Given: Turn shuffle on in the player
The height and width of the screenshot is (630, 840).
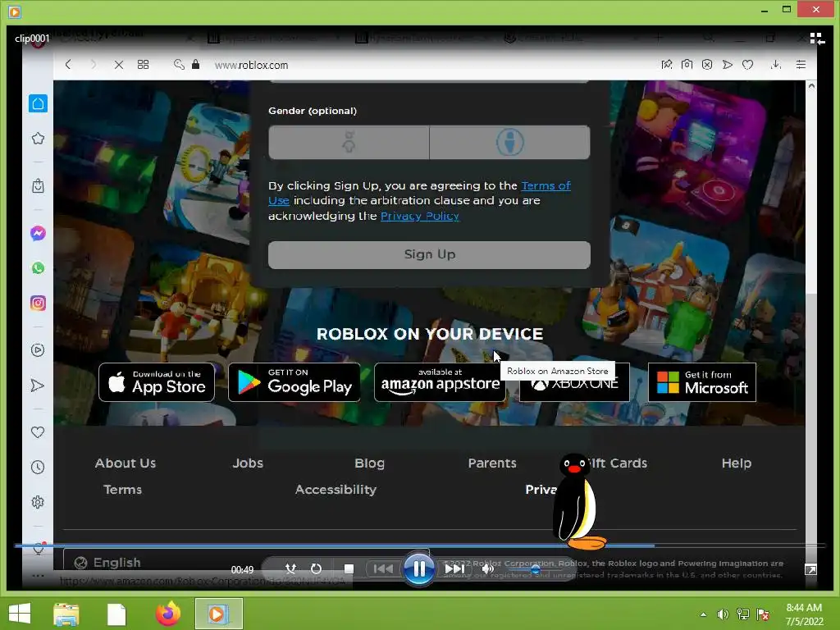Looking at the screenshot, I should (x=290, y=569).
